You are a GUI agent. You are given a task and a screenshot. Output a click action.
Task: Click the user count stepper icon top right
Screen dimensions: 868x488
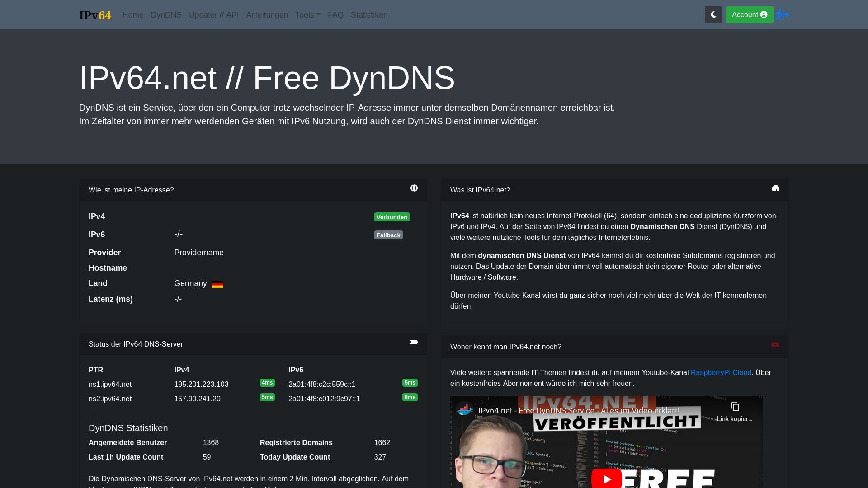coord(782,15)
